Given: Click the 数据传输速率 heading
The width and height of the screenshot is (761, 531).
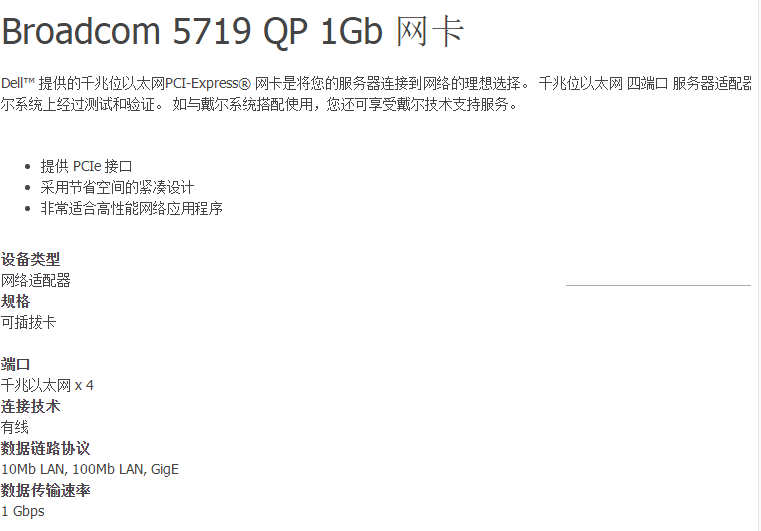Looking at the screenshot, I should click(46, 490).
